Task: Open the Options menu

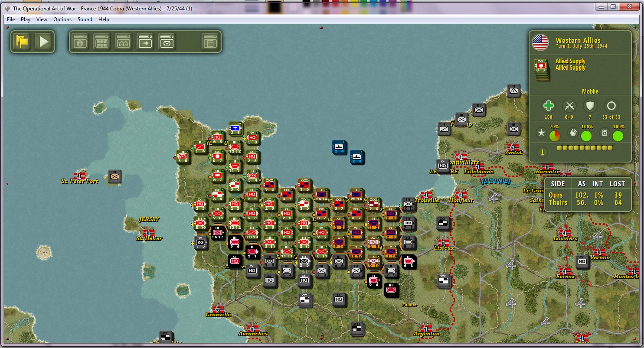Action: pos(62,20)
